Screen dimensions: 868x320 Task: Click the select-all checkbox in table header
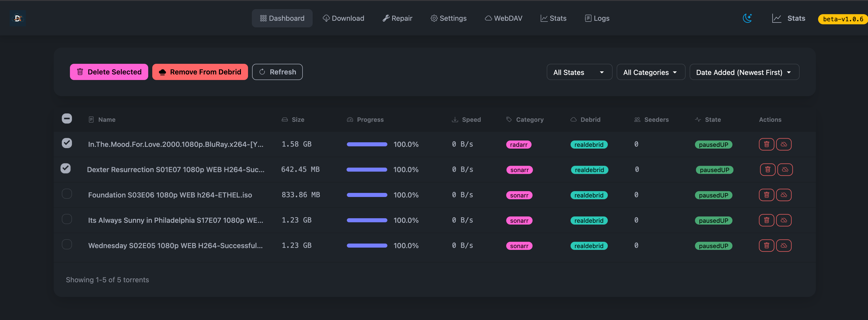tap(67, 118)
